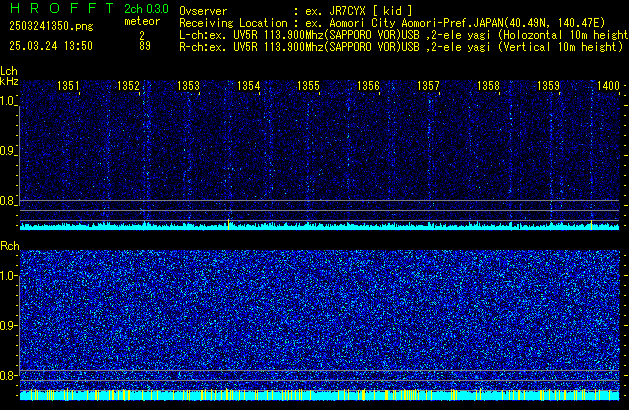Click the 1352 time marker
The height and width of the screenshot is (410, 629).
128,86
